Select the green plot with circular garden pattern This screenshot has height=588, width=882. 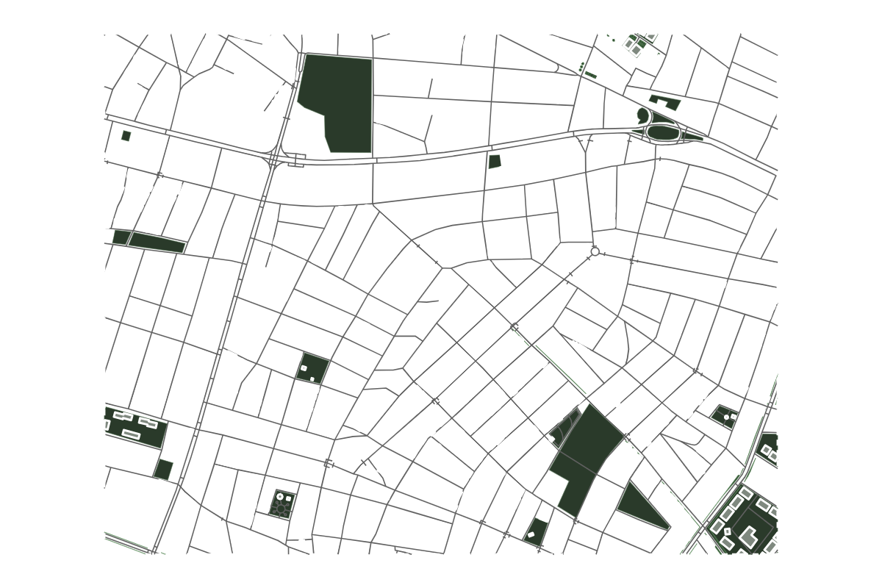(x=282, y=503)
